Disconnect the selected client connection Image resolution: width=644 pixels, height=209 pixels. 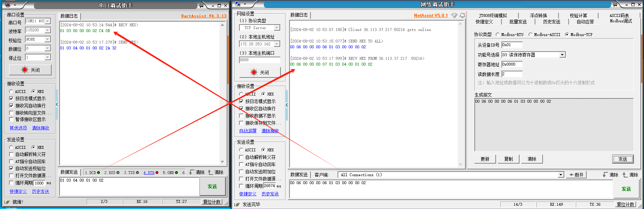click(x=576, y=175)
